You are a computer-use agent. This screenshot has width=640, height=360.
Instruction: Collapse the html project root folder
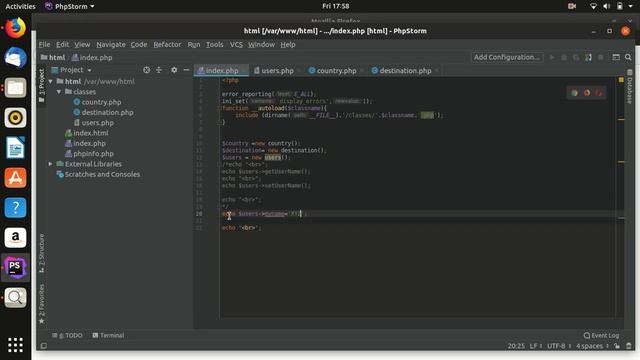51,82
